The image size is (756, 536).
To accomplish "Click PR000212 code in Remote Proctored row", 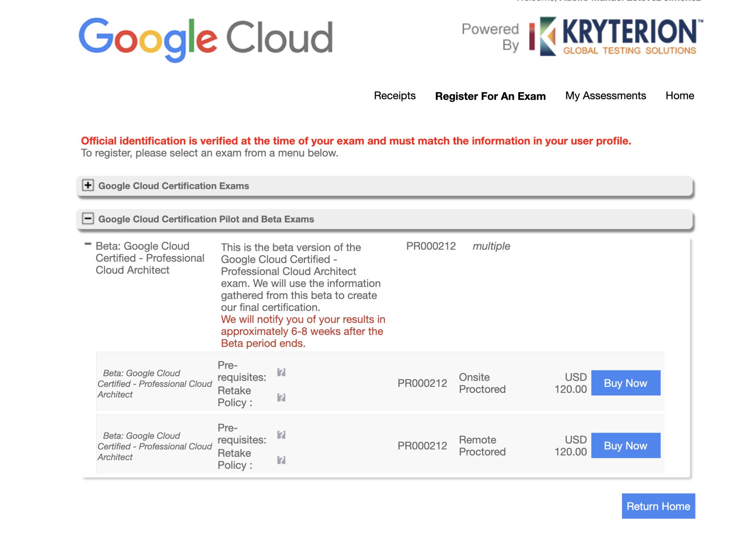I will 422,446.
